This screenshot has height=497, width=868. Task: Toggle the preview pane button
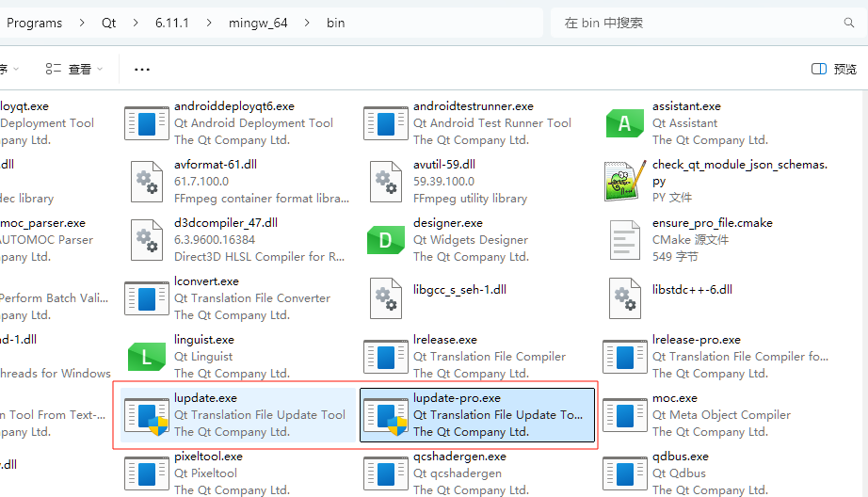click(x=834, y=69)
